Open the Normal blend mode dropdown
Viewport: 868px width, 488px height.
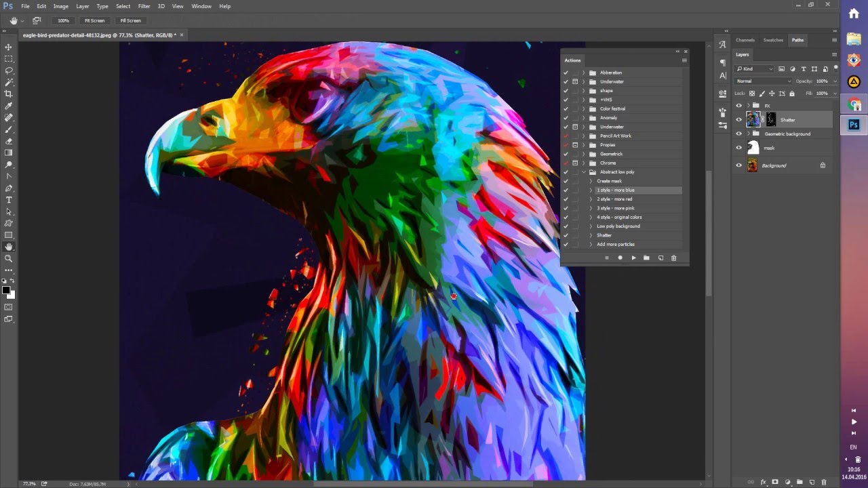(764, 81)
